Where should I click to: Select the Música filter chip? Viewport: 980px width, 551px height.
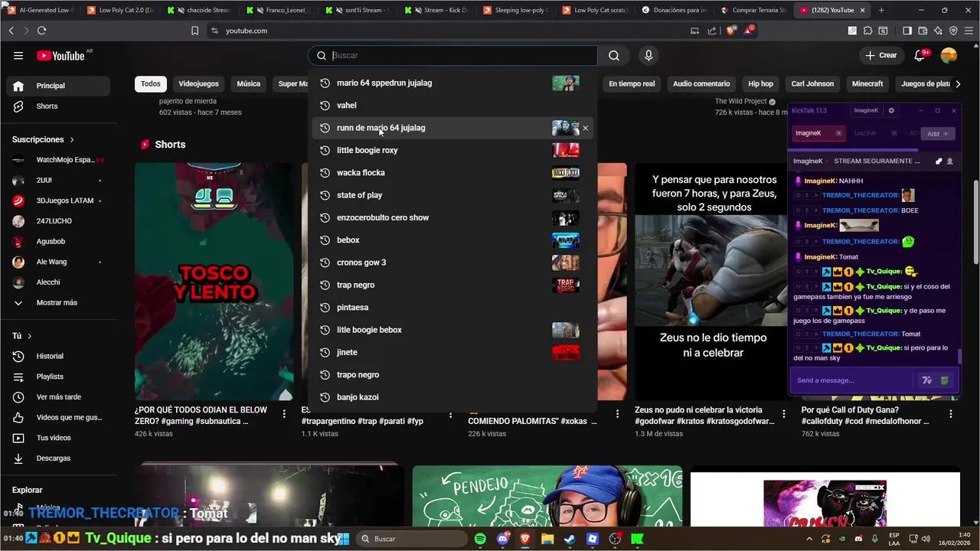[x=248, y=83]
